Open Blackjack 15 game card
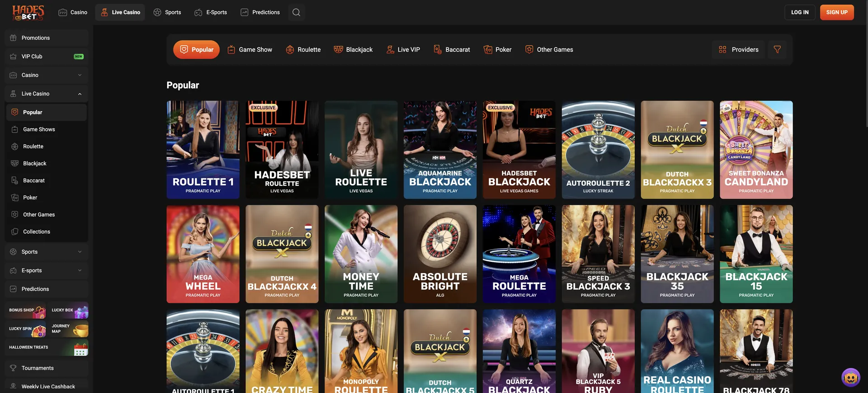 [x=756, y=254]
